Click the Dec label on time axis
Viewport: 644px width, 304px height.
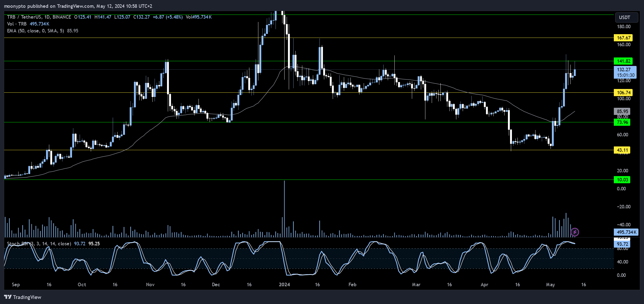(216, 285)
